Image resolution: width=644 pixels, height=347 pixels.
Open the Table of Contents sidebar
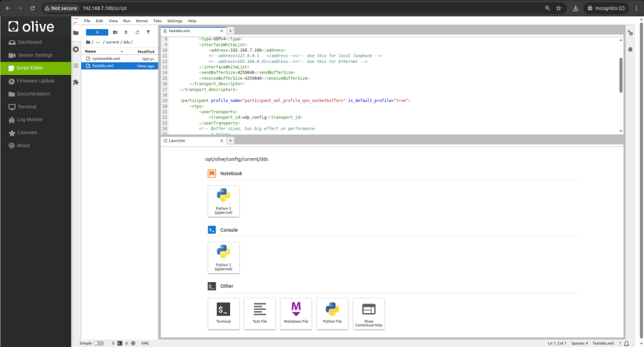76,65
